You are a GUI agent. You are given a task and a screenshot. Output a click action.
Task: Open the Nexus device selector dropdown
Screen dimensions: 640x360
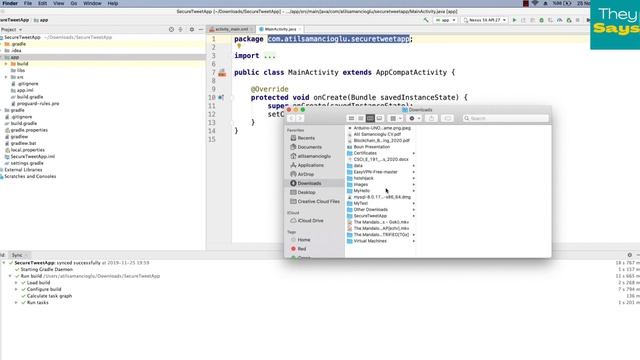tap(484, 20)
